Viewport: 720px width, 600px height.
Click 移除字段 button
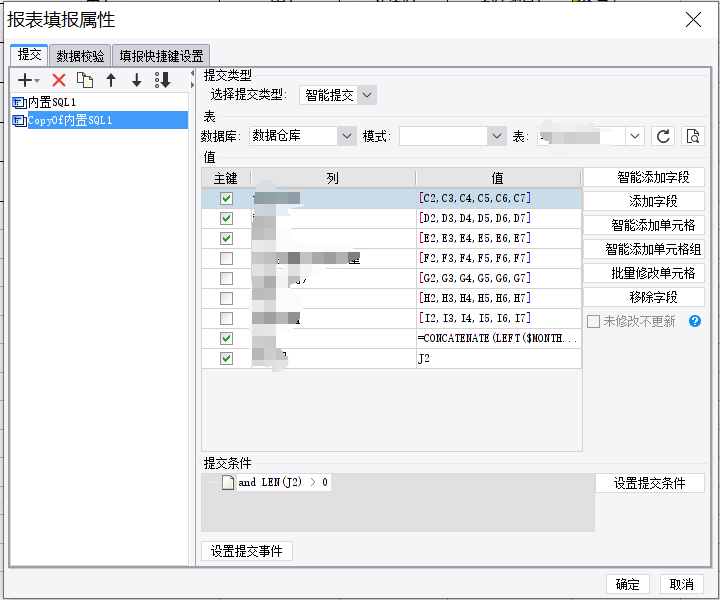pyautogui.click(x=644, y=297)
